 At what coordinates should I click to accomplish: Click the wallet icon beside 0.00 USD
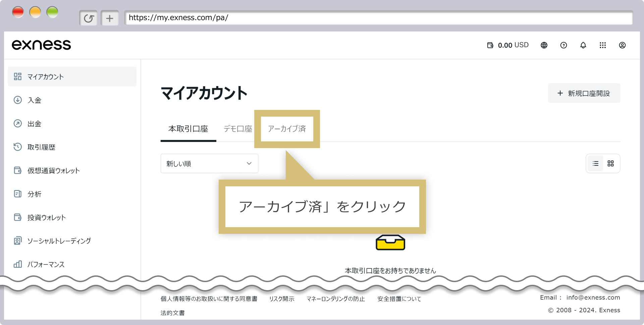[490, 45]
